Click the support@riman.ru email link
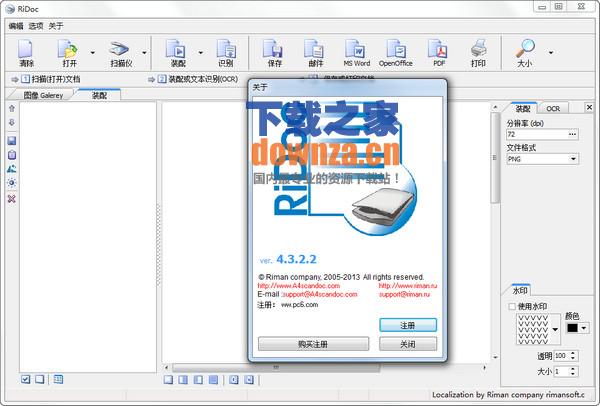This screenshot has height=406, width=600. [x=404, y=294]
